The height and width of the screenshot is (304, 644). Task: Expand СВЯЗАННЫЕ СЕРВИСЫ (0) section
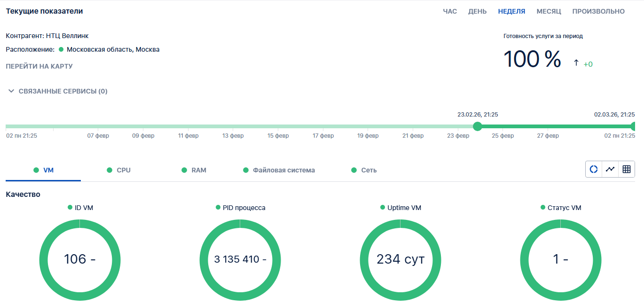pos(57,91)
